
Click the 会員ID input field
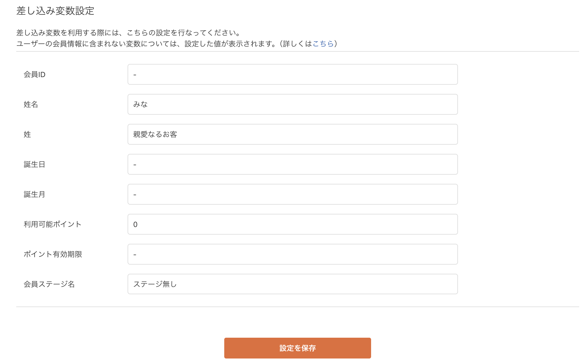(x=292, y=74)
